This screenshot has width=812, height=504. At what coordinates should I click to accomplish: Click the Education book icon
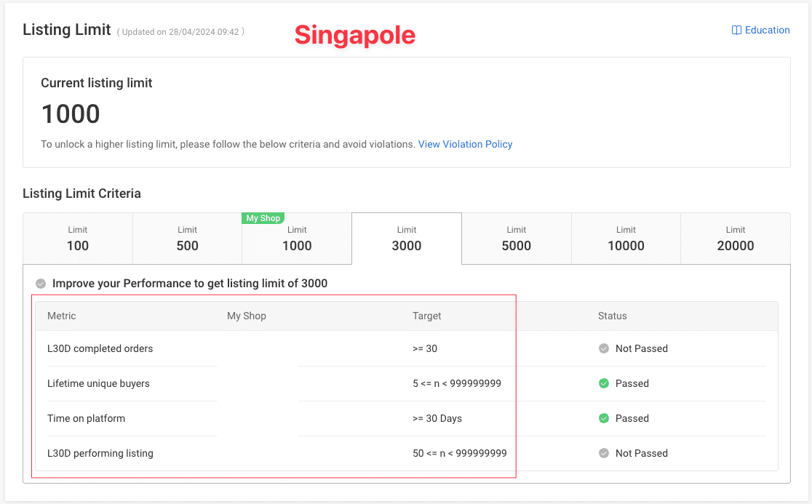pos(736,31)
